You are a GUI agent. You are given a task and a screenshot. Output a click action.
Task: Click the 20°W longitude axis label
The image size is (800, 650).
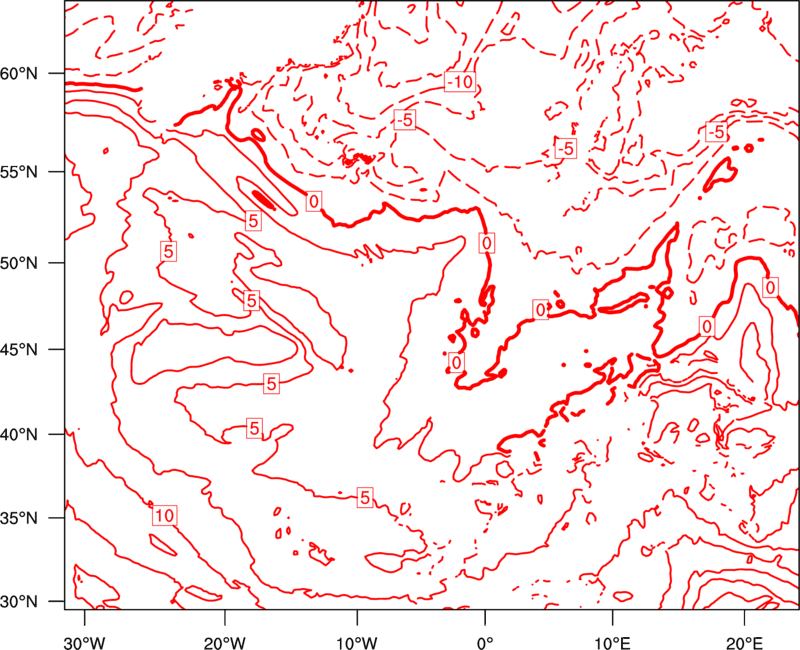[x=225, y=642]
